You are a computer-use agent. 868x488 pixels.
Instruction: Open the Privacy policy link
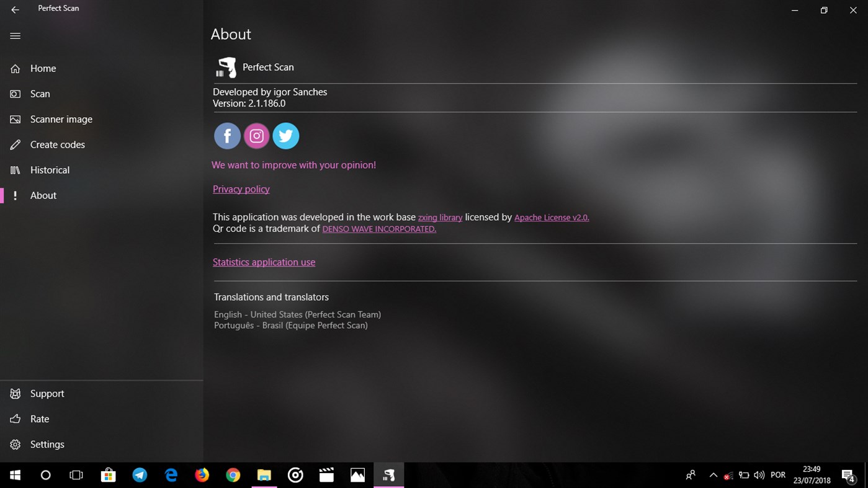pyautogui.click(x=241, y=189)
